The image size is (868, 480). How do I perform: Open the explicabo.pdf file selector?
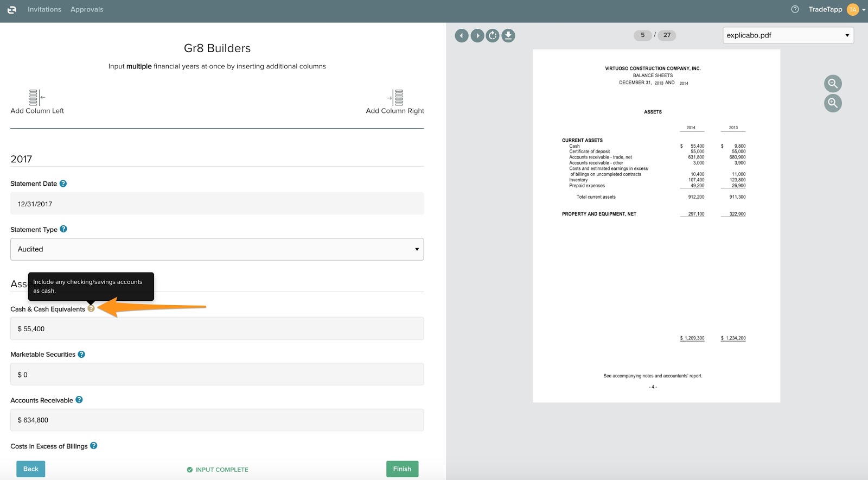pos(788,35)
